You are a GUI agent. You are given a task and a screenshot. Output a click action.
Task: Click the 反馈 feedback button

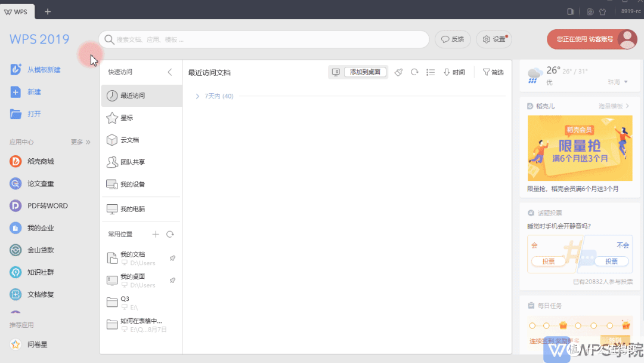tap(453, 39)
